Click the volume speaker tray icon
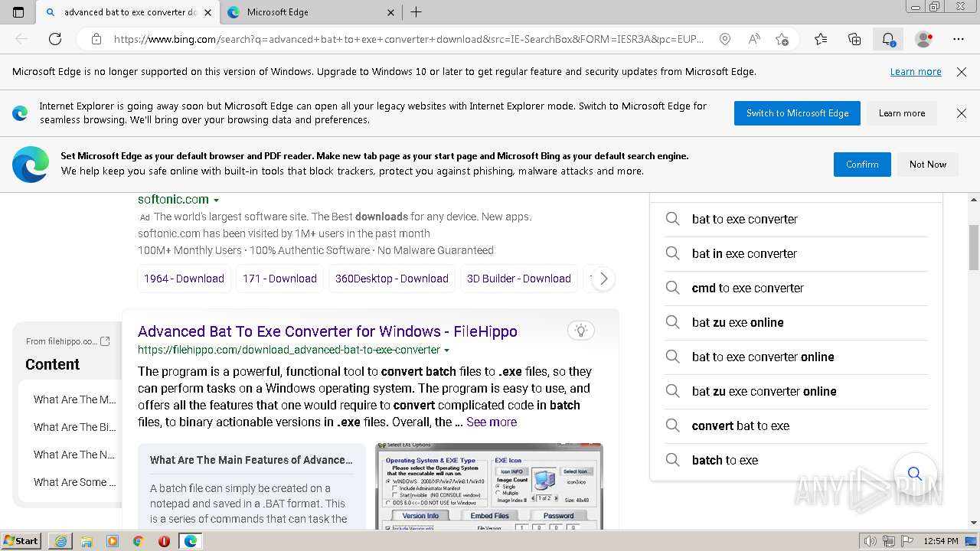Viewport: 980px width, 551px height. pos(871,541)
